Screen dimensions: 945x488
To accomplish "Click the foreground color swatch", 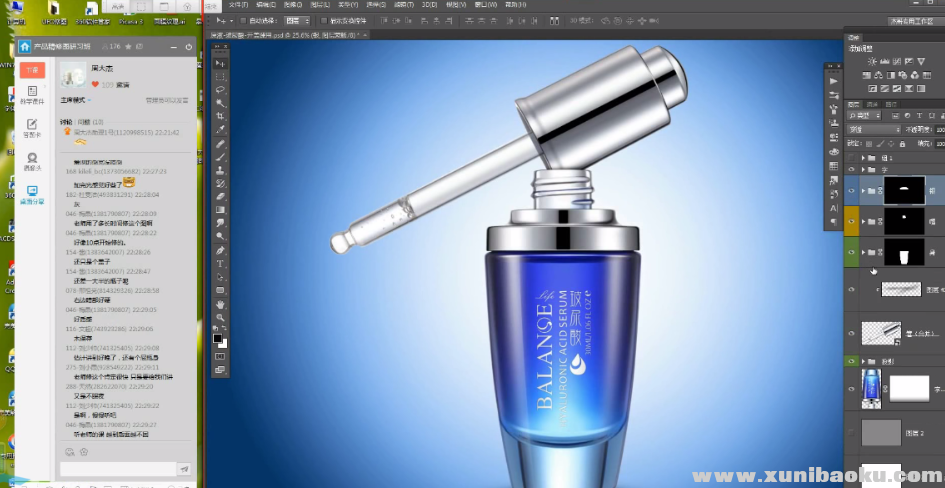I will pyautogui.click(x=218, y=339).
